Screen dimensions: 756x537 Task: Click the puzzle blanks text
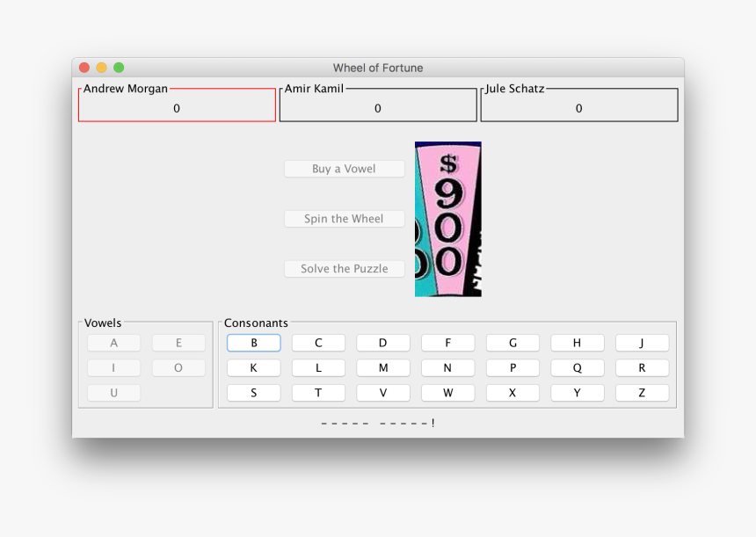coord(377,424)
